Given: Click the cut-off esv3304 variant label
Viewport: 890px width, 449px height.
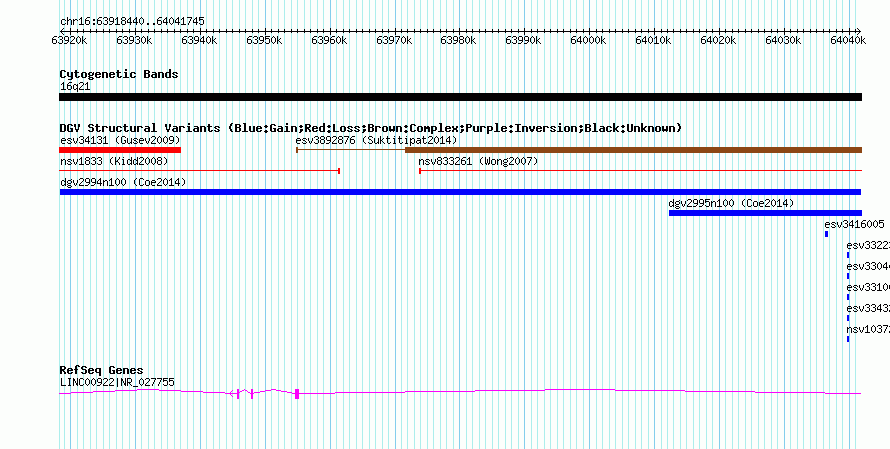Looking at the screenshot, I should [868, 267].
